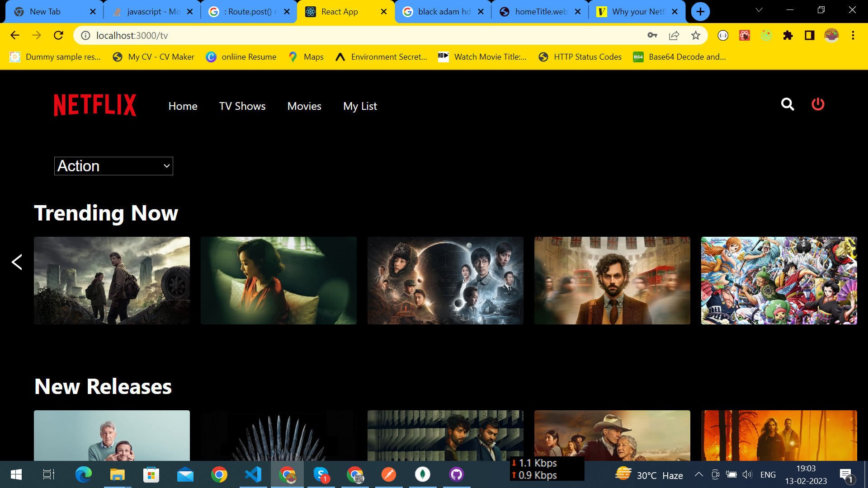
Task: Navigate to Movies in the navbar
Action: click(x=304, y=106)
